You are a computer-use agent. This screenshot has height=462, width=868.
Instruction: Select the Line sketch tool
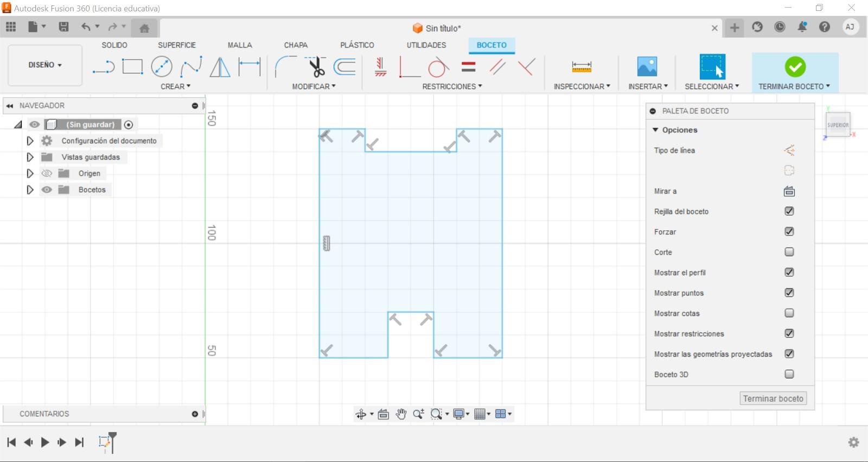coord(103,67)
